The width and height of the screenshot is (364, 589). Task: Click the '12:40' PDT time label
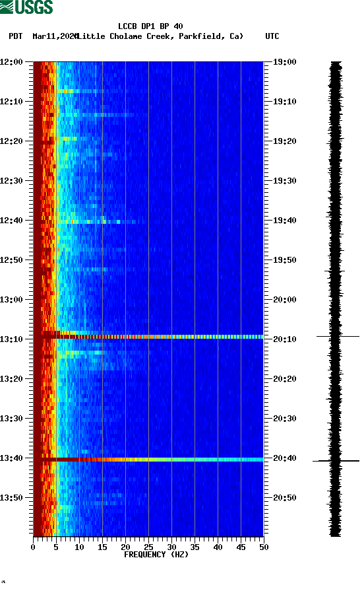(x=12, y=221)
